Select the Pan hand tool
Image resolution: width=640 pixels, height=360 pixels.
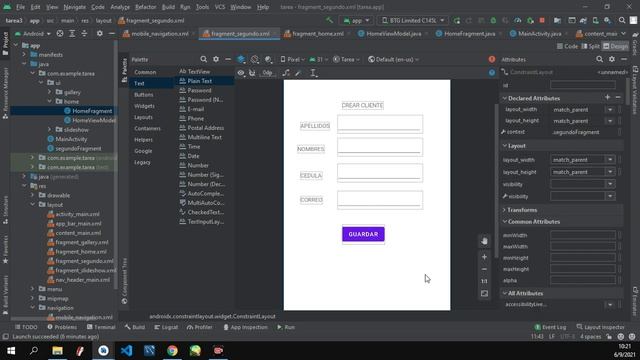pos(484,241)
